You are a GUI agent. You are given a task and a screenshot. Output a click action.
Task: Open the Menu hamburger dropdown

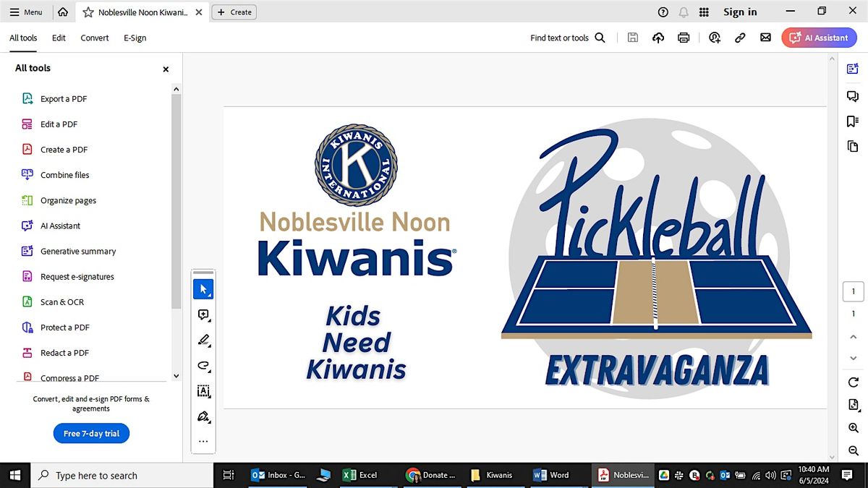[26, 12]
